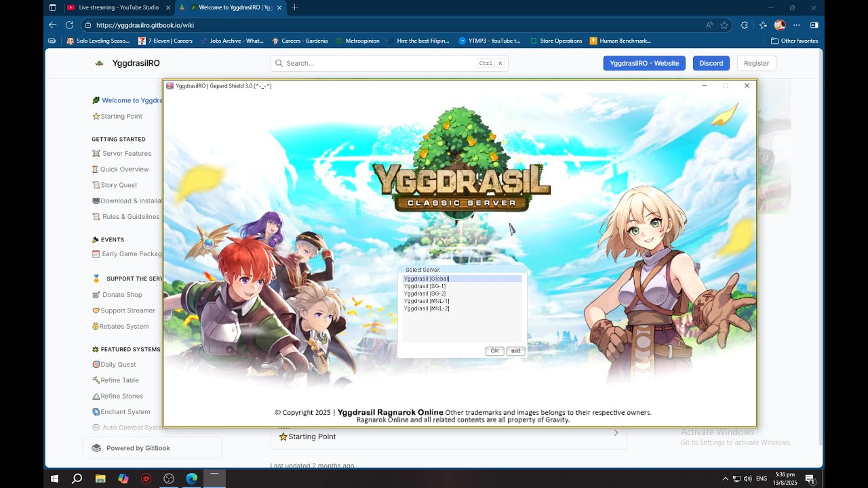Open YTMP3 - YouTube bookmark
This screenshot has height=488, width=868.
(490, 41)
